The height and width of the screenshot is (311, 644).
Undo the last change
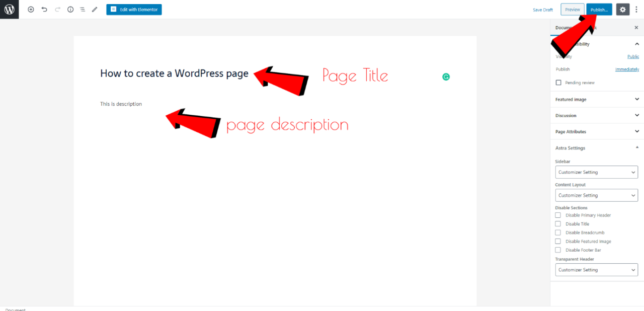44,9
